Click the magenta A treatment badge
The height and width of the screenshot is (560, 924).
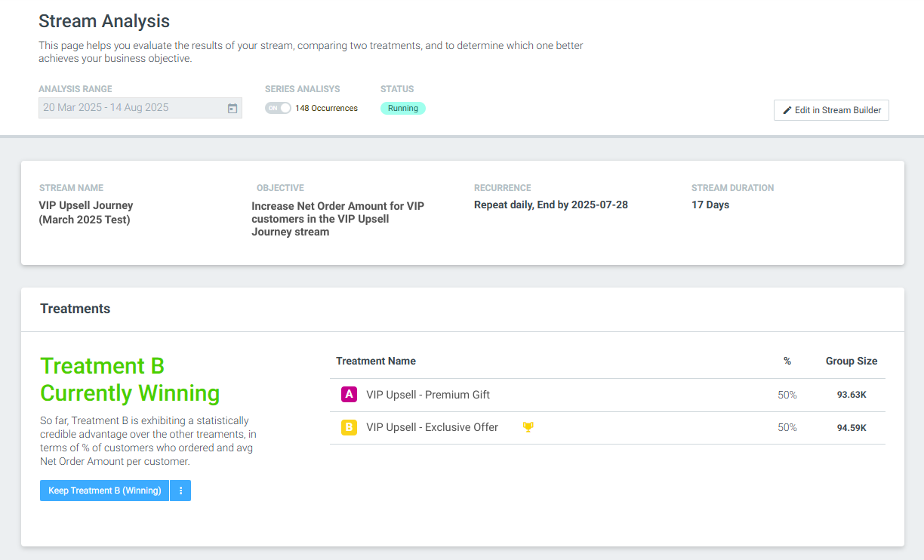point(349,395)
